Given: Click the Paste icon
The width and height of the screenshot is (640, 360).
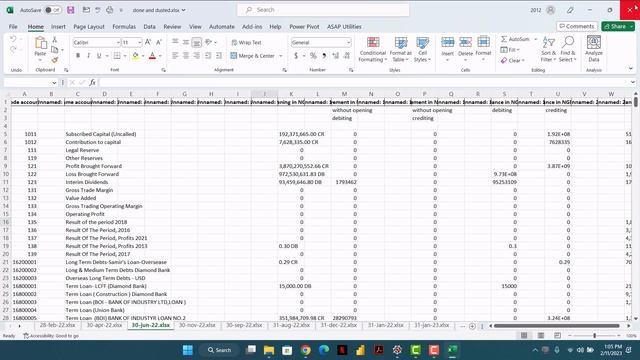Looking at the screenshot, I should (40, 42).
